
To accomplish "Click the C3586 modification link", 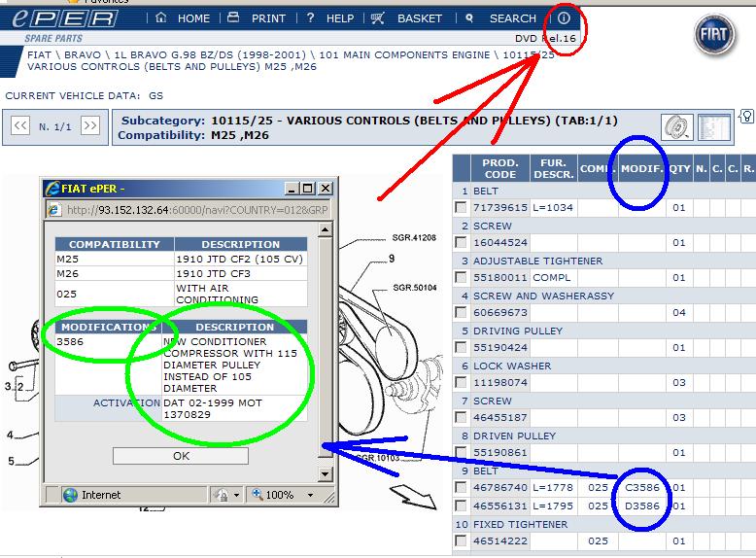I will pos(642,488).
